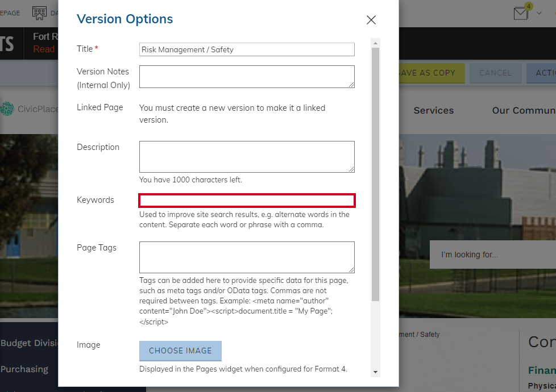556x392 pixels.
Task: Click the CivicPlace logo icon
Action: [x=7, y=109]
